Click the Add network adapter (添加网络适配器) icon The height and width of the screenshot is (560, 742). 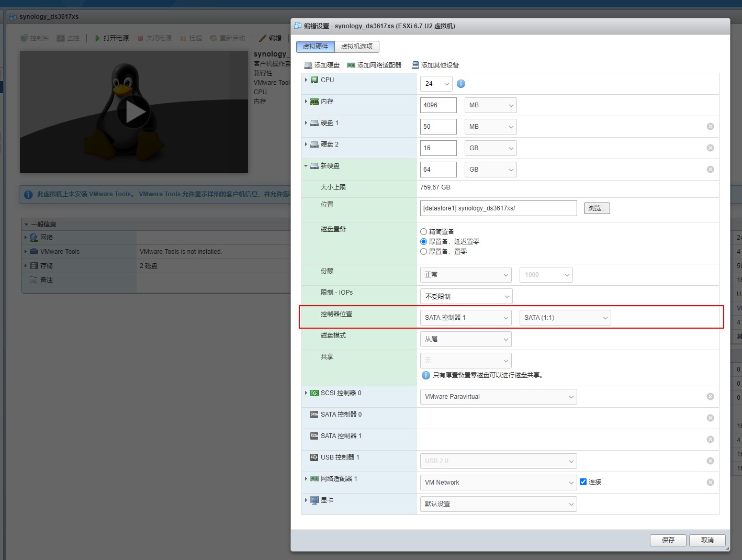click(x=351, y=65)
